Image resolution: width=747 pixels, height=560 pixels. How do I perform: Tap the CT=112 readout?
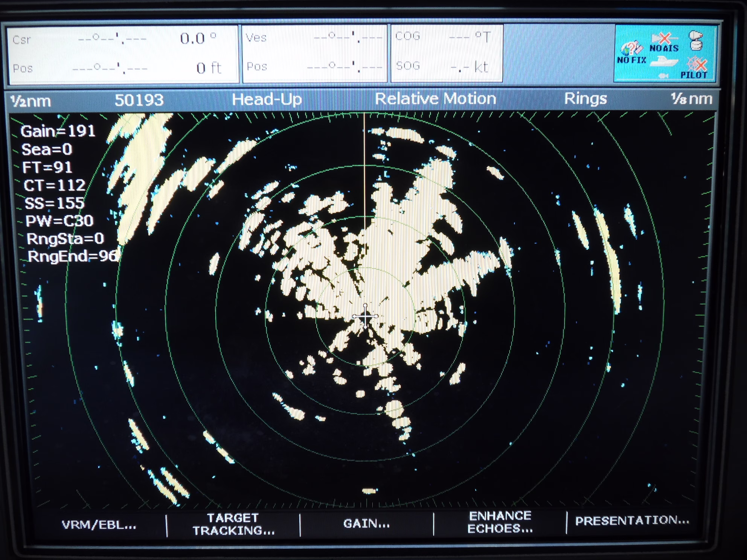tap(55, 185)
